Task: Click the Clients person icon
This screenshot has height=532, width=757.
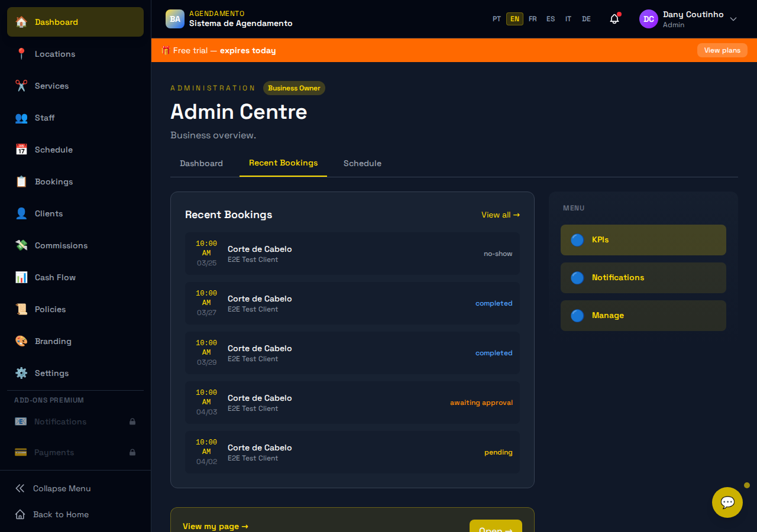Action: click(x=21, y=213)
